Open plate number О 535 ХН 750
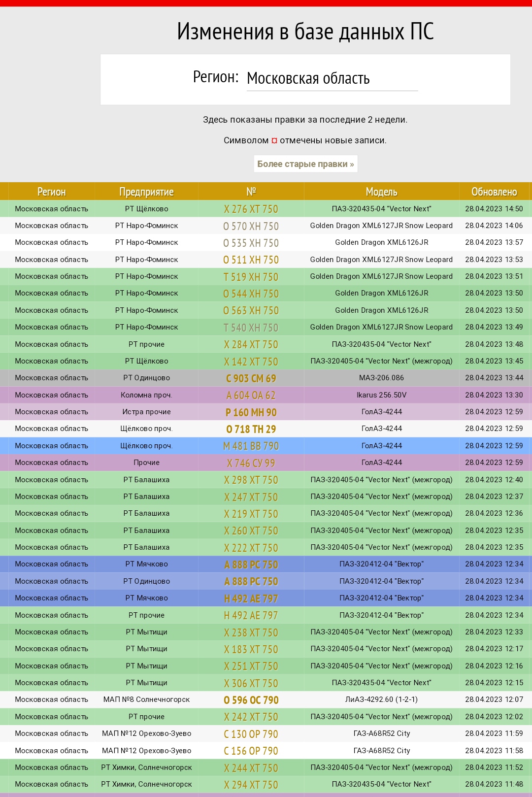532x797 pixels. coord(251,243)
